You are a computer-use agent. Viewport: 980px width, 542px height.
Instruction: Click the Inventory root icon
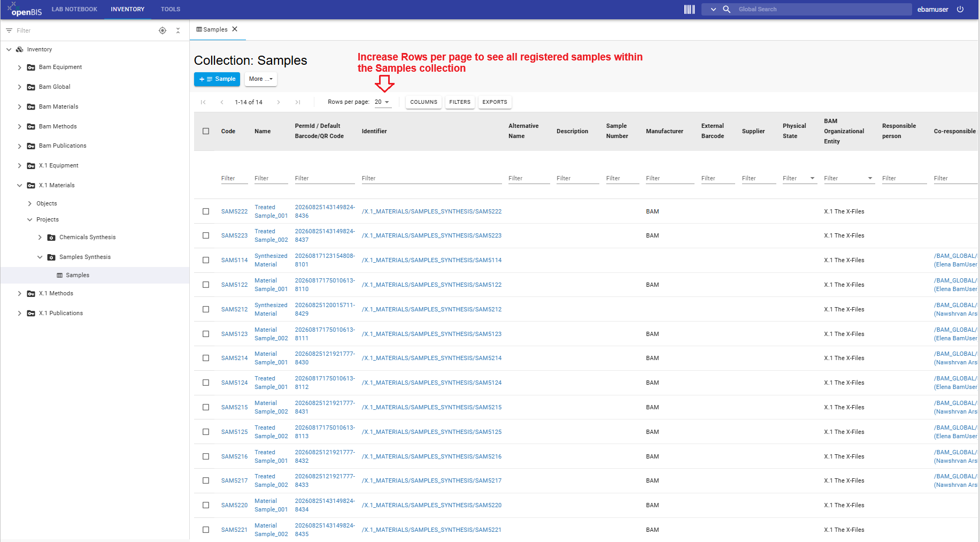tap(20, 49)
